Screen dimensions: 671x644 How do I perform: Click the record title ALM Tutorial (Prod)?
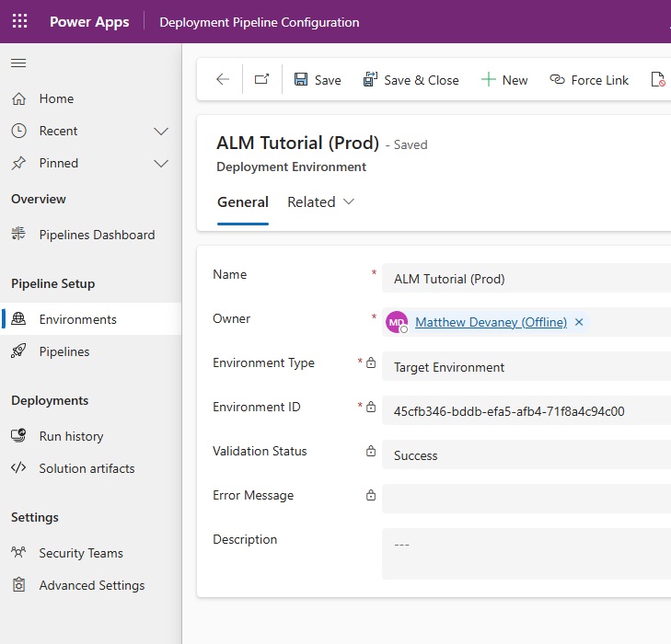298,143
